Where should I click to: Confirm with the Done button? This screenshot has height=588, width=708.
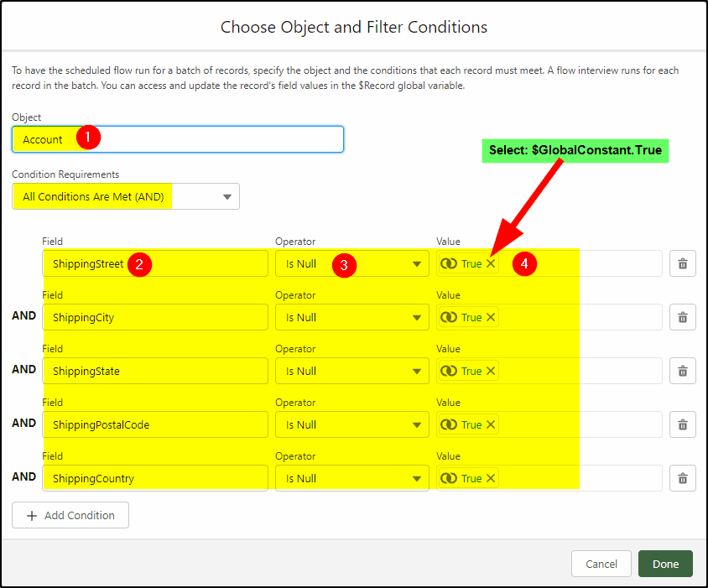pos(665,564)
